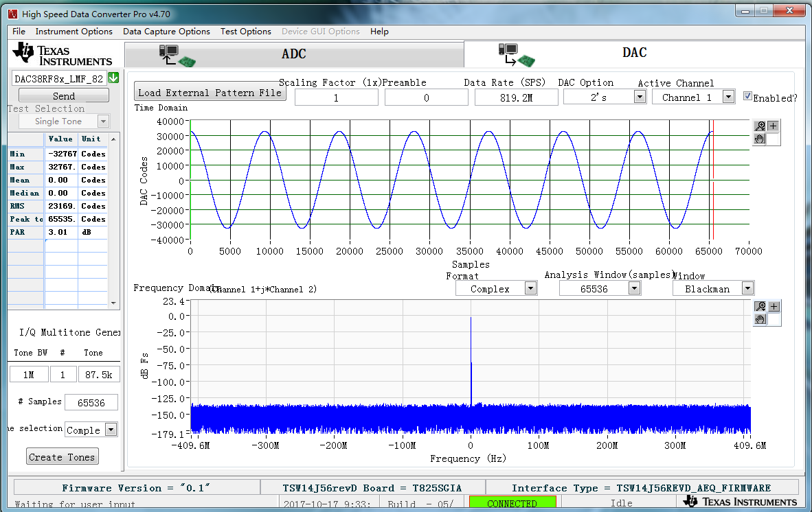
Task: Select the pan hand tool on frequency domain graph
Action: 760,319
